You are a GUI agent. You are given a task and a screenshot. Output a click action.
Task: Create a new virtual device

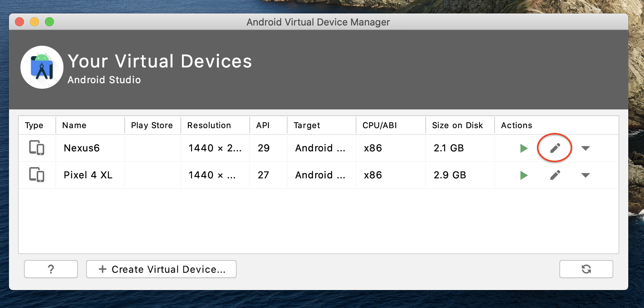tap(161, 269)
